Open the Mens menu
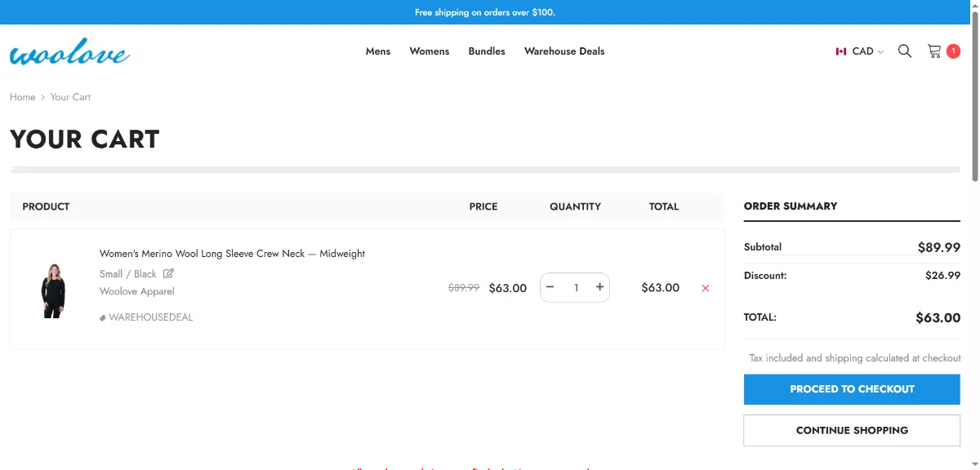Viewport: 980px width, 470px height. coord(378,51)
